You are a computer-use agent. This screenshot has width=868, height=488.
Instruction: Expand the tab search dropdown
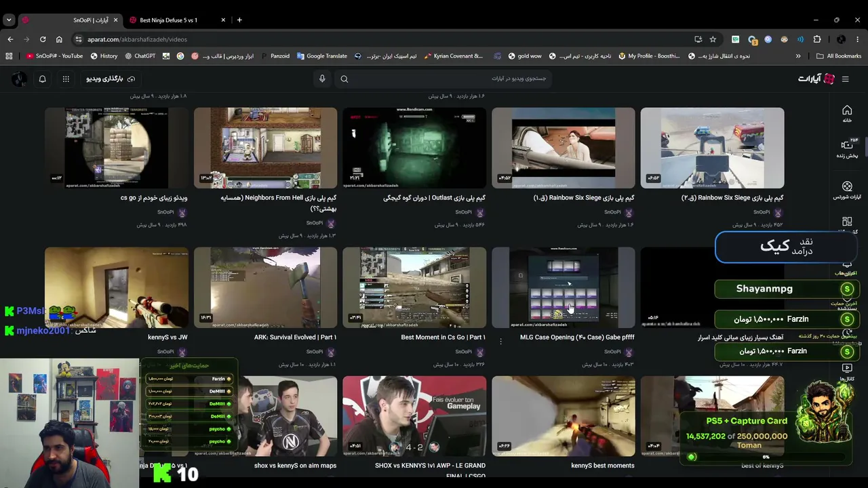9,20
